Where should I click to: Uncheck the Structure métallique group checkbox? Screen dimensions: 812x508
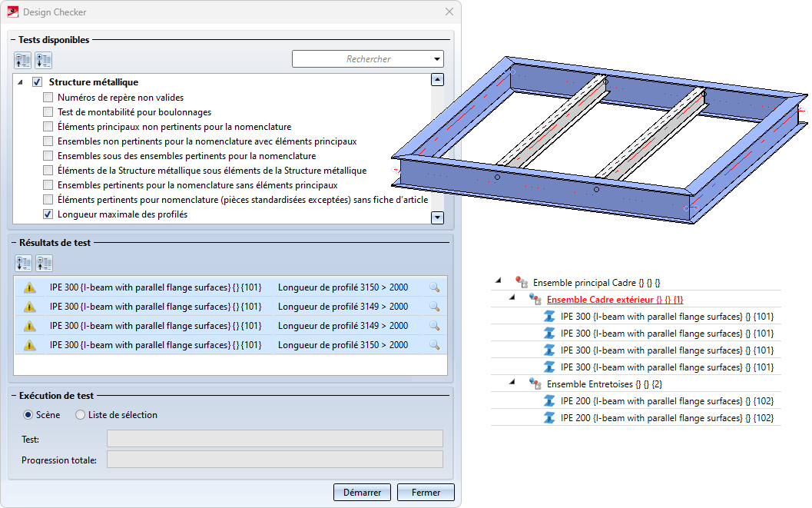coord(38,81)
